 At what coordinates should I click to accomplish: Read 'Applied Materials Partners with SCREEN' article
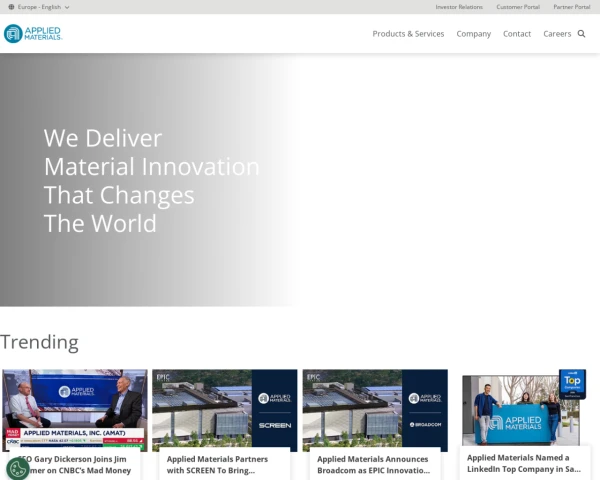click(x=217, y=464)
